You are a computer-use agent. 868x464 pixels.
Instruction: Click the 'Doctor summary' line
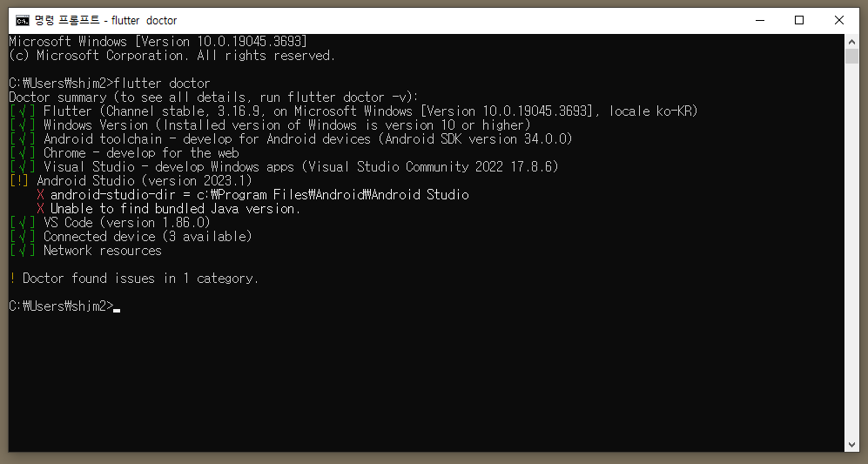tap(213, 97)
